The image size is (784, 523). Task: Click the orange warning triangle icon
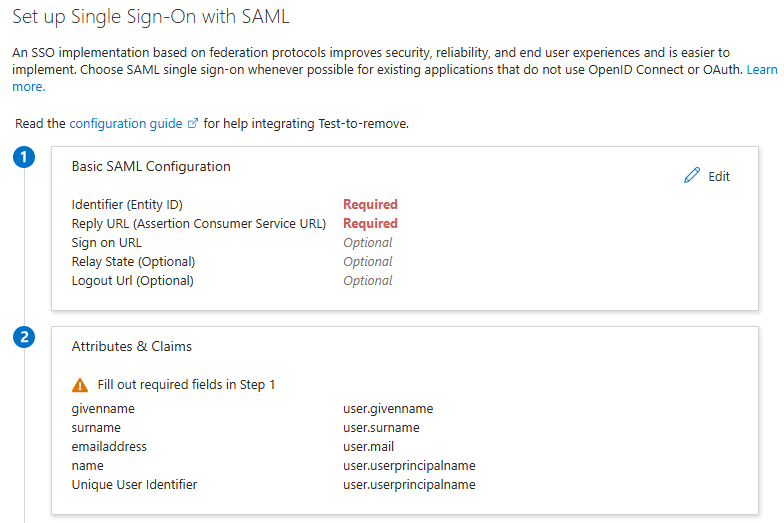pyautogui.click(x=80, y=385)
